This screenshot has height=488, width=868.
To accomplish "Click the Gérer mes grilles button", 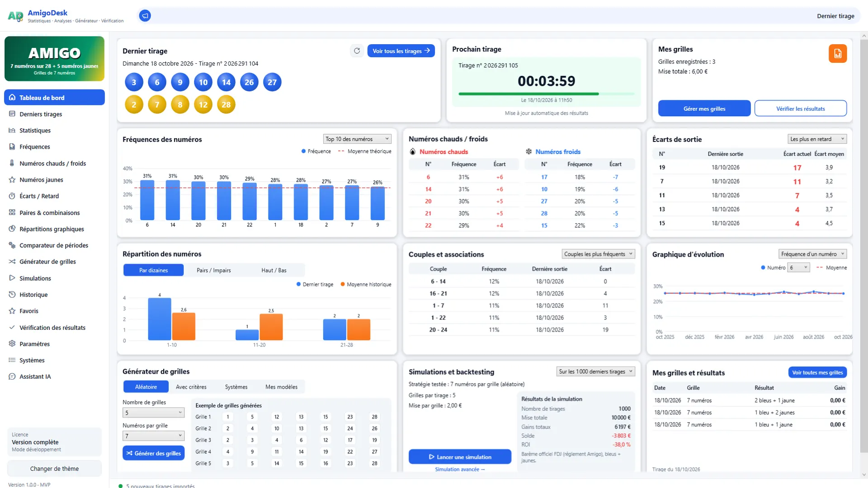I will click(x=704, y=108).
